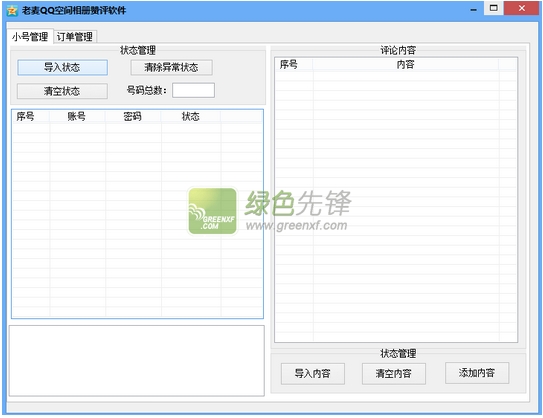This screenshot has height=418, width=543.
Task: Click the 状态 column header
Action: [191, 116]
